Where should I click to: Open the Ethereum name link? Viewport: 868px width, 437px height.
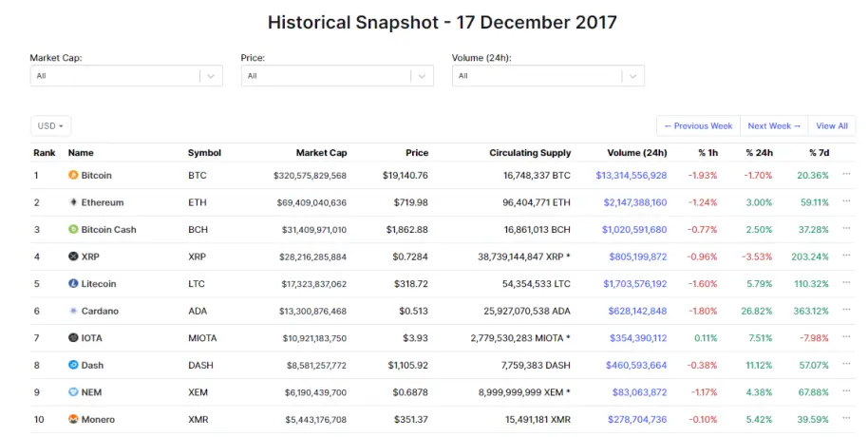point(103,202)
